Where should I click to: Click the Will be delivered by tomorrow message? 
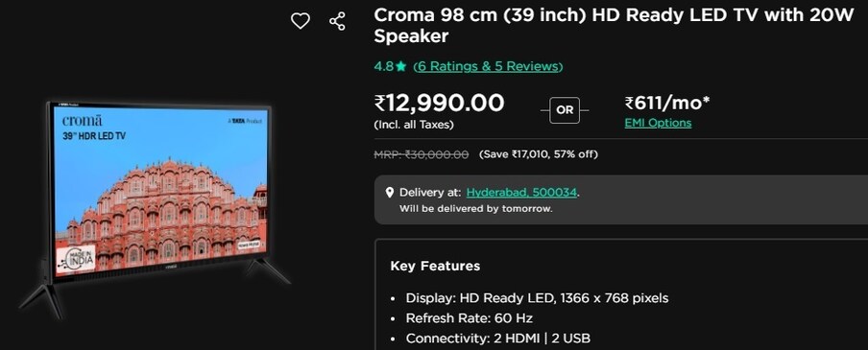point(476,209)
